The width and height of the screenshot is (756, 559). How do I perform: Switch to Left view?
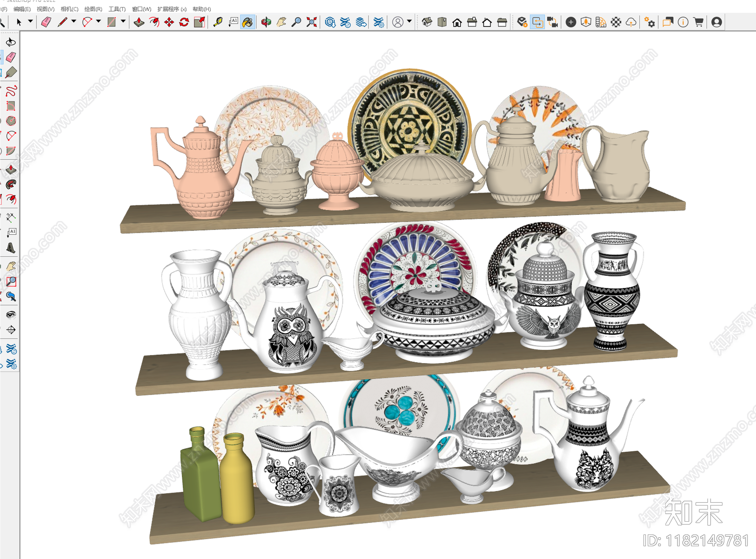pos(502,22)
